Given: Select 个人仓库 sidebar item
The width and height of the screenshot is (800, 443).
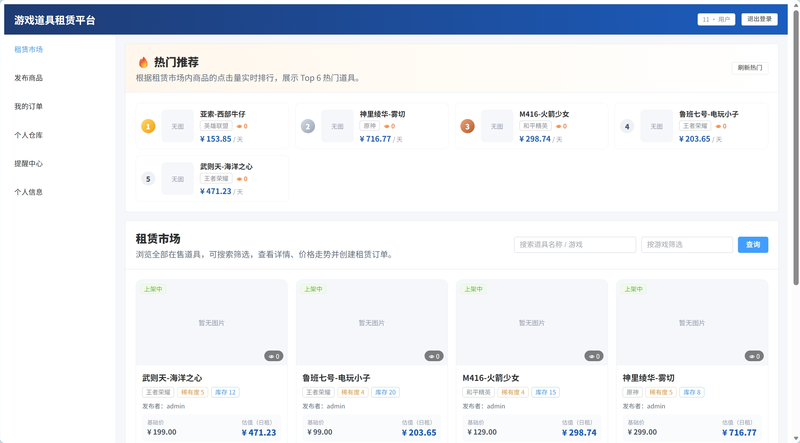Looking at the screenshot, I should [29, 135].
